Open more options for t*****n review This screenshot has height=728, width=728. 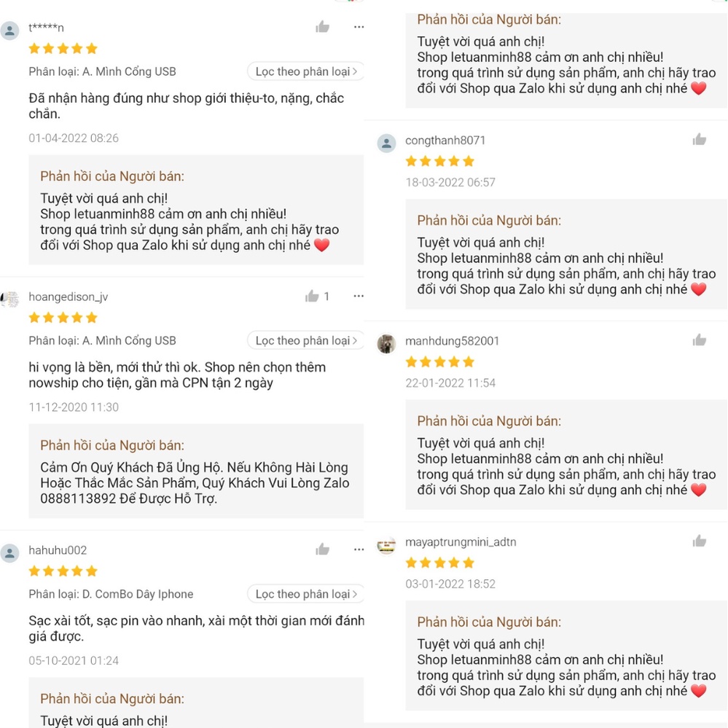click(359, 27)
